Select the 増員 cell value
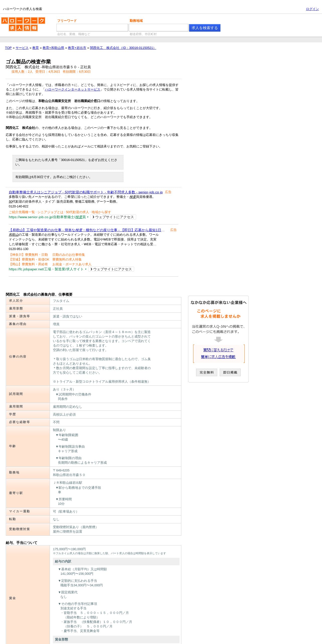 coord(56,324)
